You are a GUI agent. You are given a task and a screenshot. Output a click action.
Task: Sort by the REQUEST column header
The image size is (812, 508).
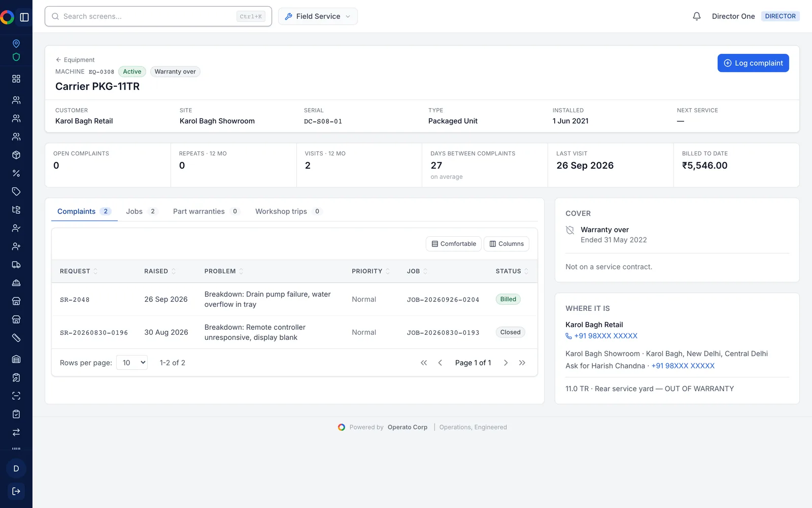click(79, 271)
